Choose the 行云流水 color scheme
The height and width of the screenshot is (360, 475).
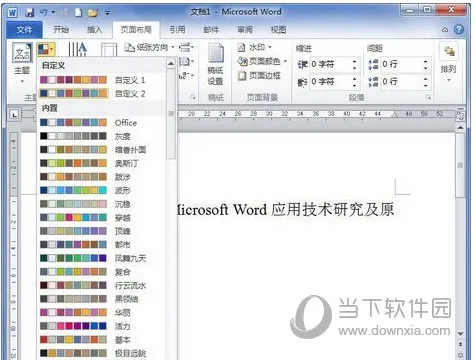click(x=101, y=286)
